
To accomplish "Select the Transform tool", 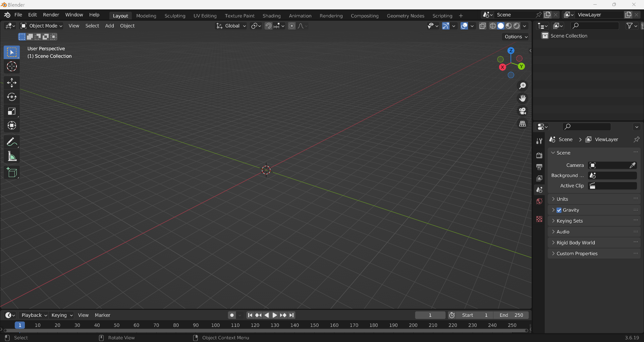I will pyautogui.click(x=12, y=125).
